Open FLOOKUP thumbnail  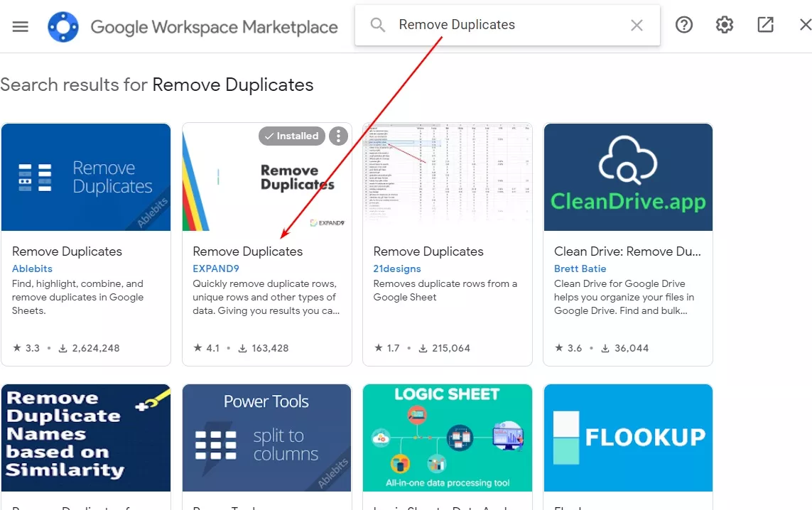click(628, 438)
